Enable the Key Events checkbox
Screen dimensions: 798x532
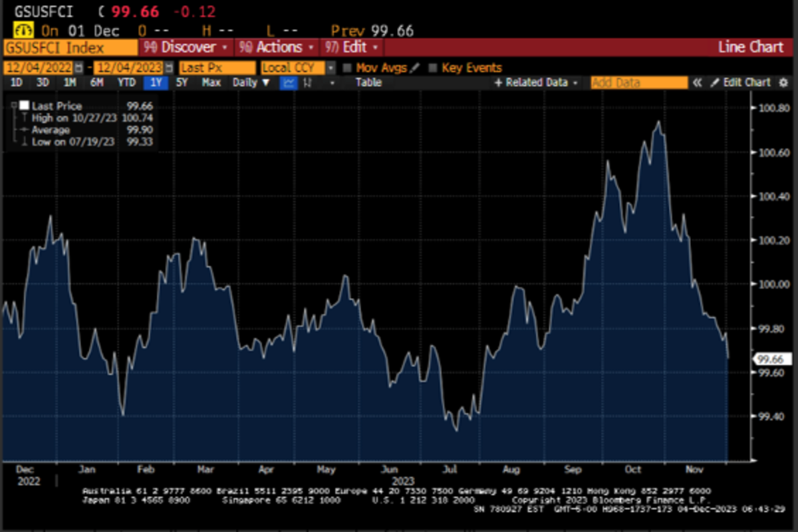433,68
